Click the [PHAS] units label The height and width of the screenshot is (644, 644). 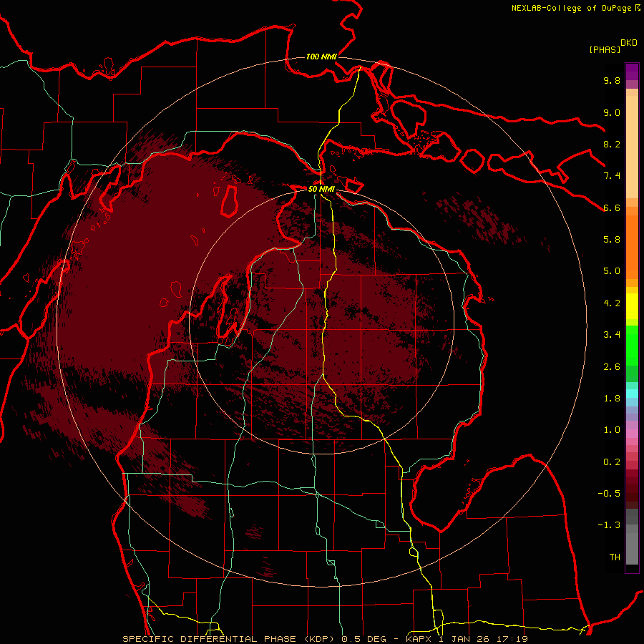[x=605, y=50]
